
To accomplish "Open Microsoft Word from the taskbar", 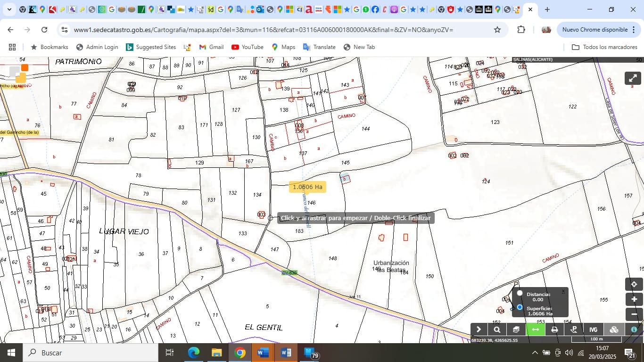I will click(262, 352).
